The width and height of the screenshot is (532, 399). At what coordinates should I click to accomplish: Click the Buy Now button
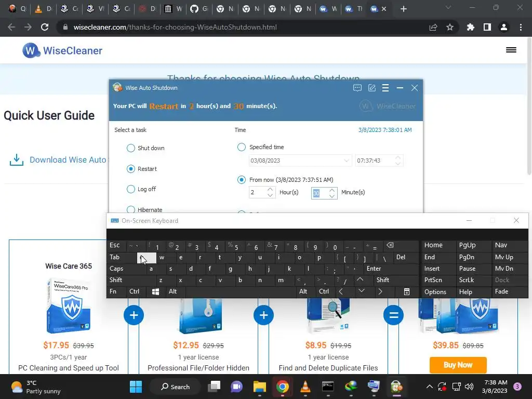[x=458, y=365]
